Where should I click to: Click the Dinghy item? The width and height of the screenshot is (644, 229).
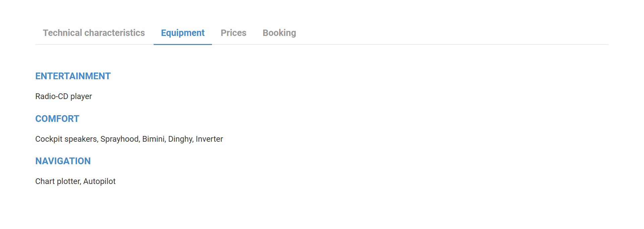coord(180,139)
